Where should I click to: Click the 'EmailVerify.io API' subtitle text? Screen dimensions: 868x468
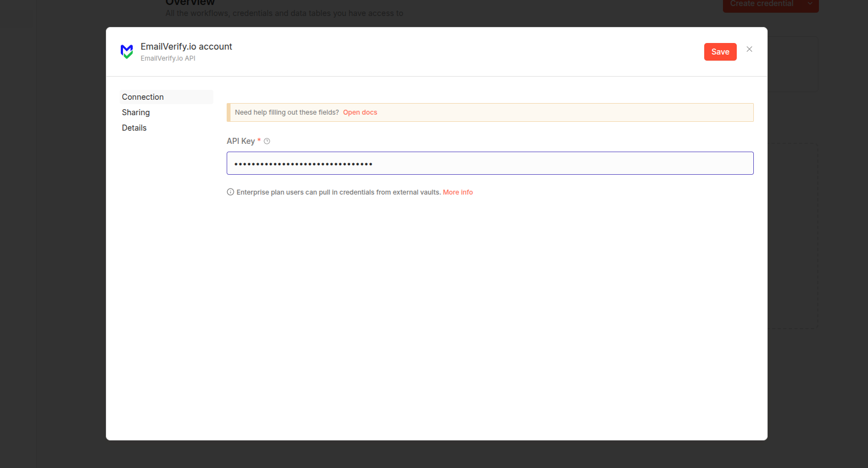[x=168, y=58]
